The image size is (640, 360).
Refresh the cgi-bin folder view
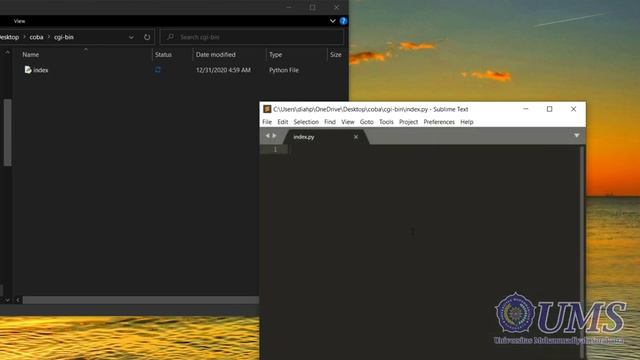tap(147, 37)
